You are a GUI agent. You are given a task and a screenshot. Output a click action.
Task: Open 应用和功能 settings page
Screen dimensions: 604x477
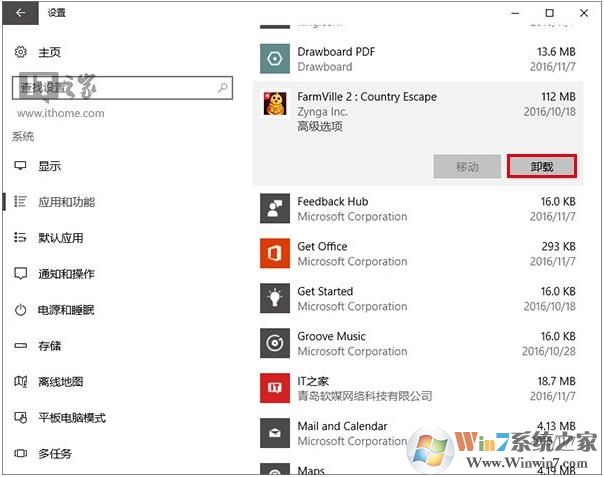click(x=66, y=202)
